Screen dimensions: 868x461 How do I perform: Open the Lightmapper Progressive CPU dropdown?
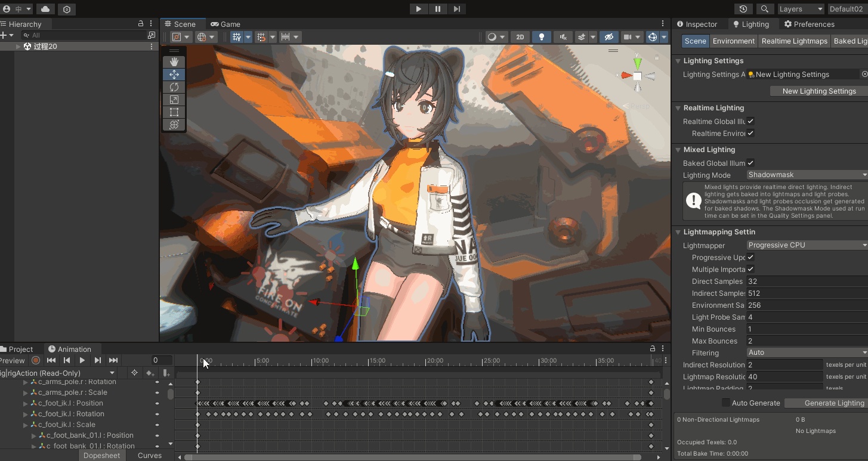tap(807, 245)
